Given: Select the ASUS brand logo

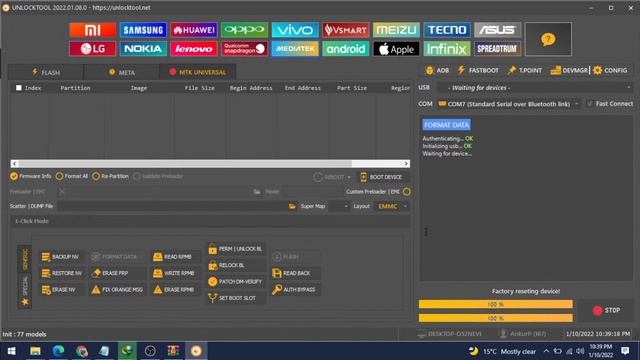Looking at the screenshot, I should (498, 30).
